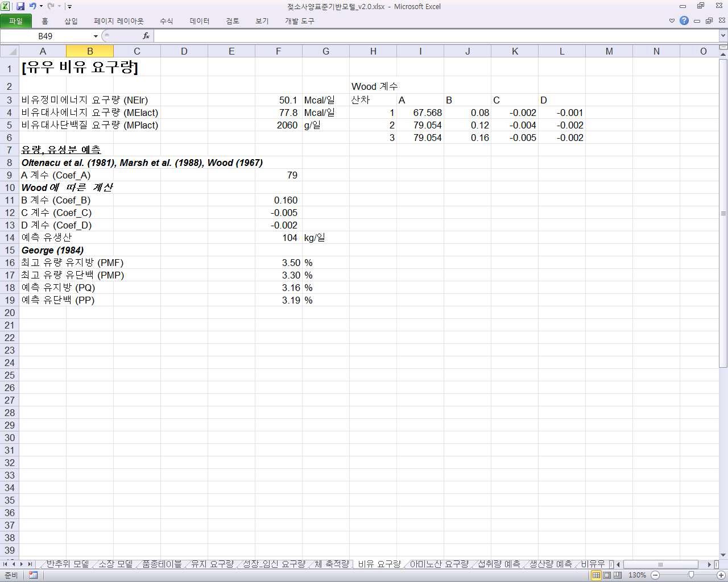Switch to 체 축적량 sheet tab
This screenshot has height=582, width=728.
click(332, 564)
